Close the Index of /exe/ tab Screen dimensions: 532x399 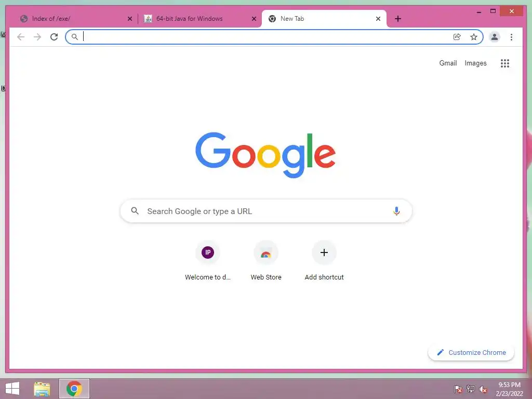coord(129,19)
